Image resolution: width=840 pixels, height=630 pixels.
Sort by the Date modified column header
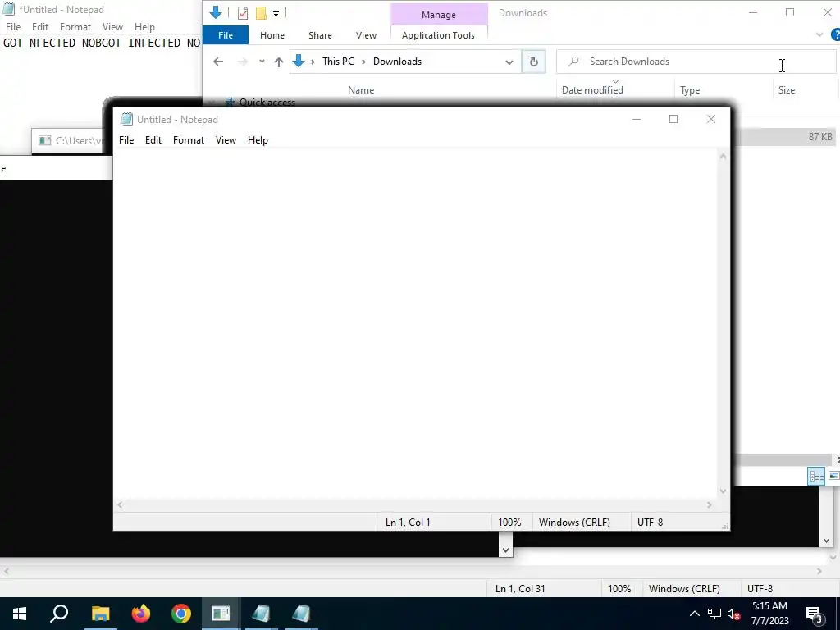592,90
